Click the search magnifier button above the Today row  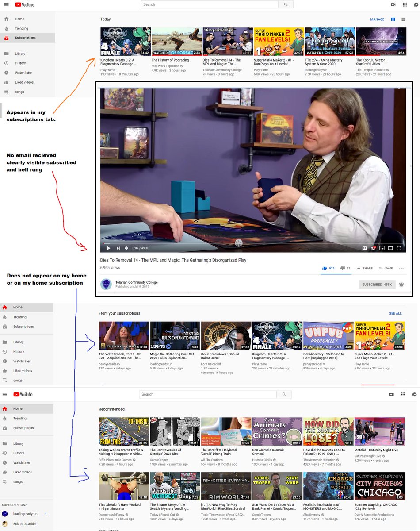(x=286, y=4)
